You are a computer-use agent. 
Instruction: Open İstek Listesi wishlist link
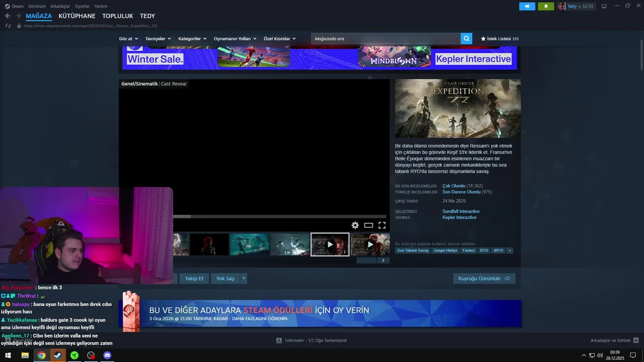click(x=500, y=39)
